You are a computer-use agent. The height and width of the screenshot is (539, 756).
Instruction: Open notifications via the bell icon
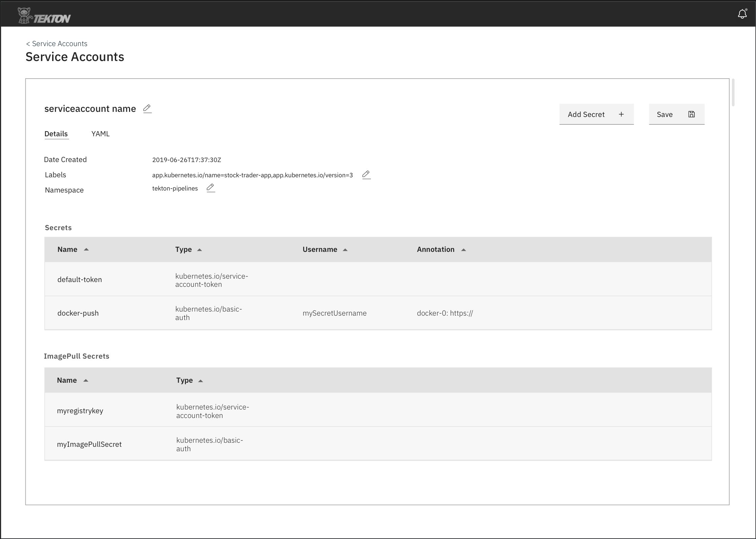pyautogui.click(x=742, y=14)
